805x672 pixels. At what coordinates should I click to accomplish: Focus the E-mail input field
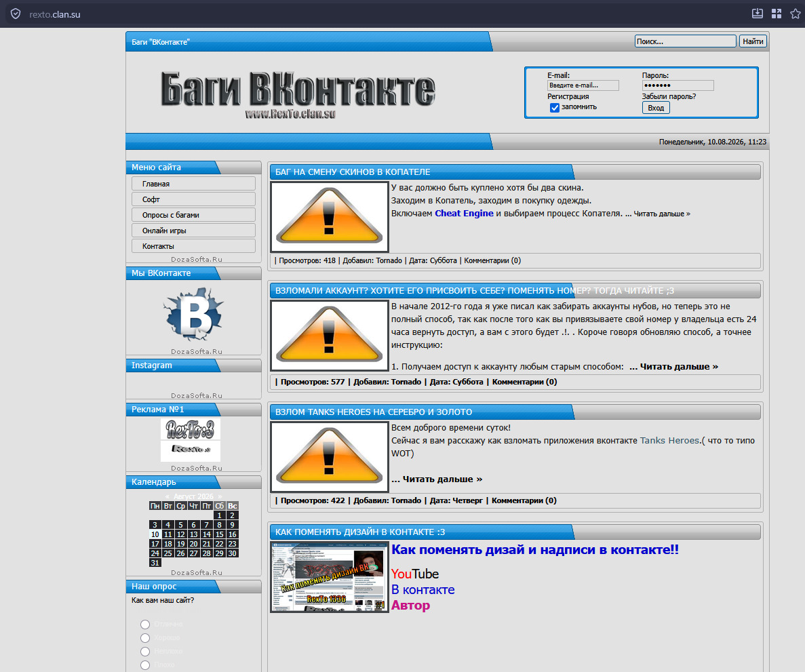(583, 85)
